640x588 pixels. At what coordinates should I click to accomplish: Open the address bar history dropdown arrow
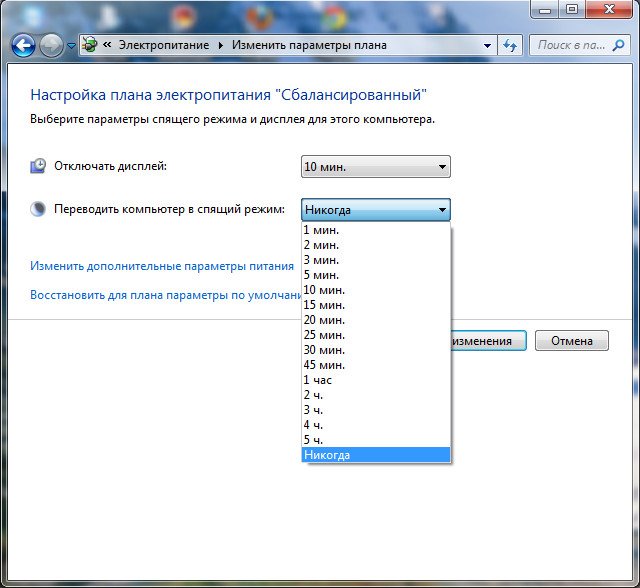(487, 46)
